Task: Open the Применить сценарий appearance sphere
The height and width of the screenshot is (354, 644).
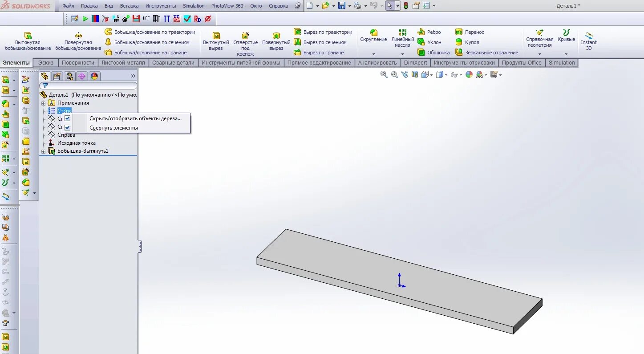Action: pos(469,74)
